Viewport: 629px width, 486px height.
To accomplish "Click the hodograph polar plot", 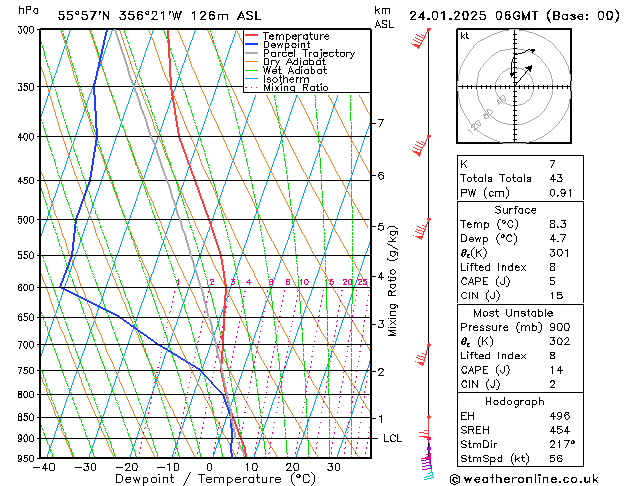I will click(514, 86).
